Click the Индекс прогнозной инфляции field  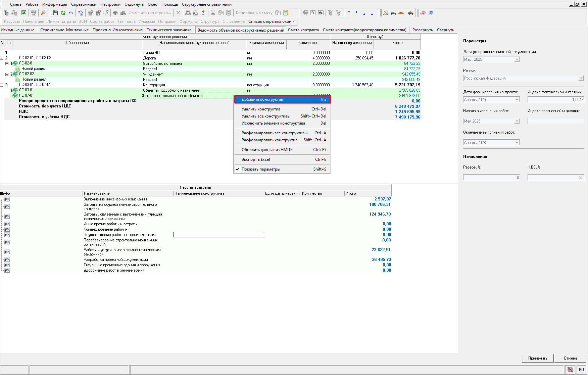556,121
